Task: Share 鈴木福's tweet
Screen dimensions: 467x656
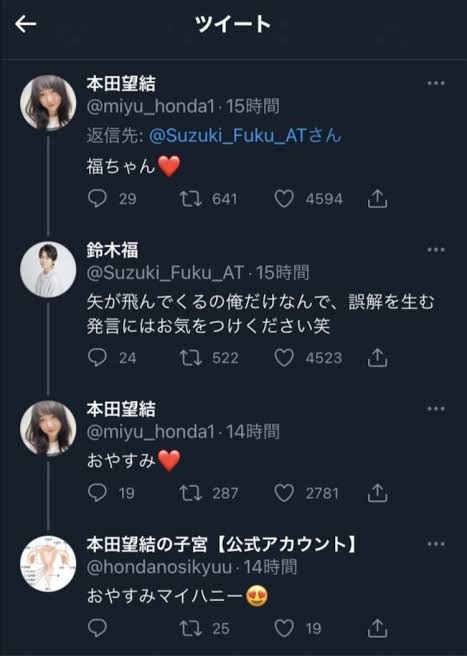Action: tap(377, 358)
